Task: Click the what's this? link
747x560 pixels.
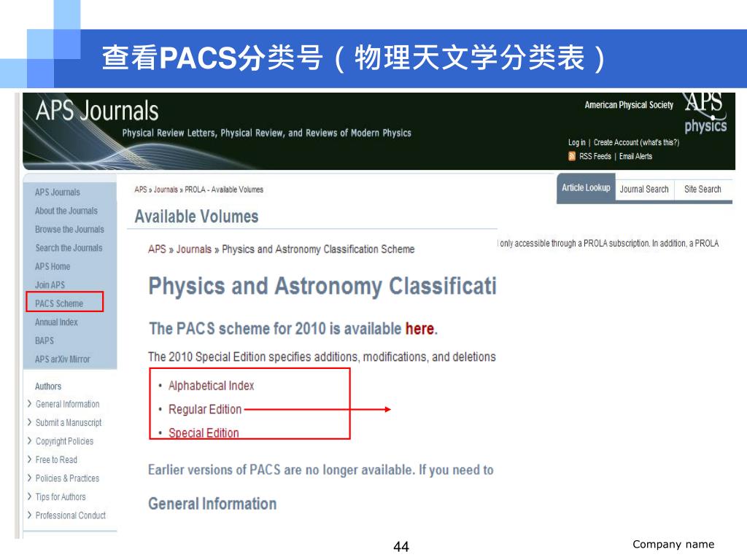Action: [659, 142]
